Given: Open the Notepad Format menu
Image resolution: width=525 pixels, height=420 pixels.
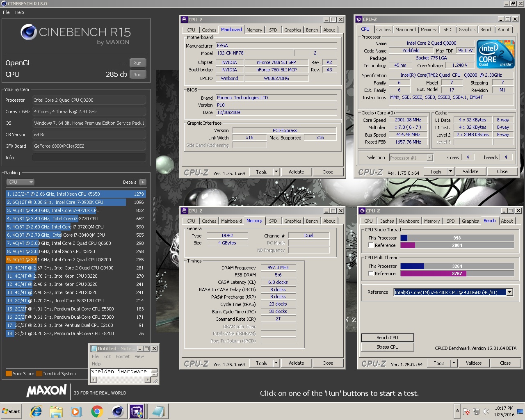Looking at the screenshot, I should click(x=123, y=356).
